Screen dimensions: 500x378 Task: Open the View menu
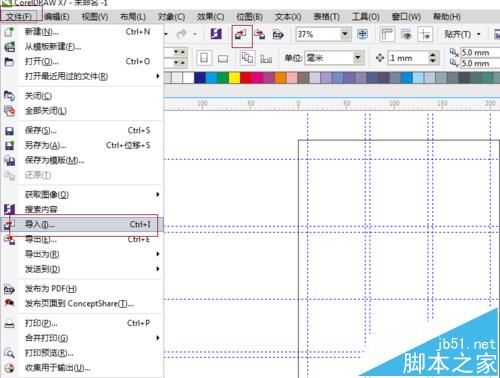point(95,16)
